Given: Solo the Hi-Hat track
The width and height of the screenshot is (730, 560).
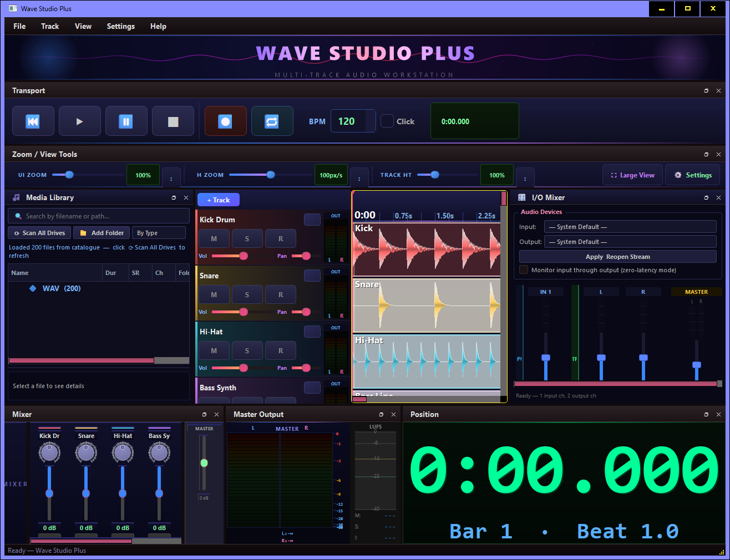Looking at the screenshot, I should click(x=247, y=351).
